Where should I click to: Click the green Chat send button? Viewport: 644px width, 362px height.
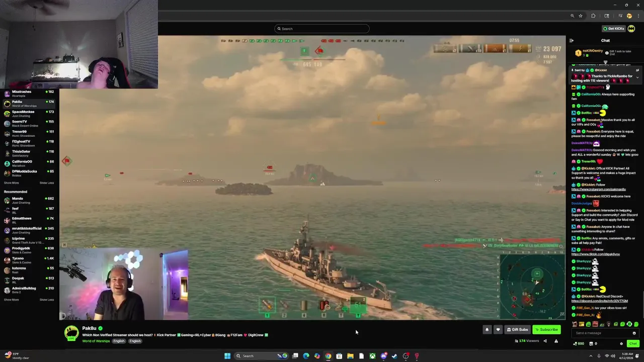(x=633, y=343)
